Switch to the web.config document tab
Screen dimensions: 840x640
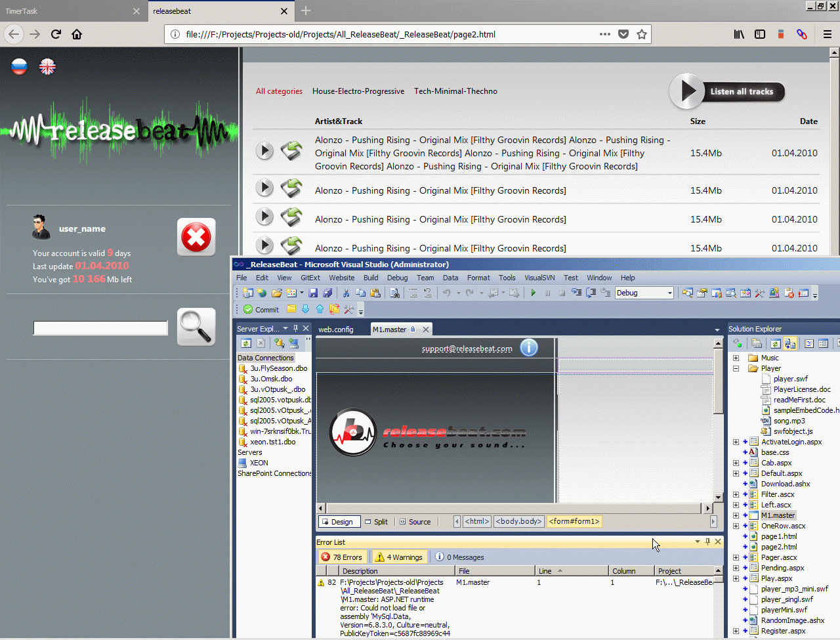[336, 330]
